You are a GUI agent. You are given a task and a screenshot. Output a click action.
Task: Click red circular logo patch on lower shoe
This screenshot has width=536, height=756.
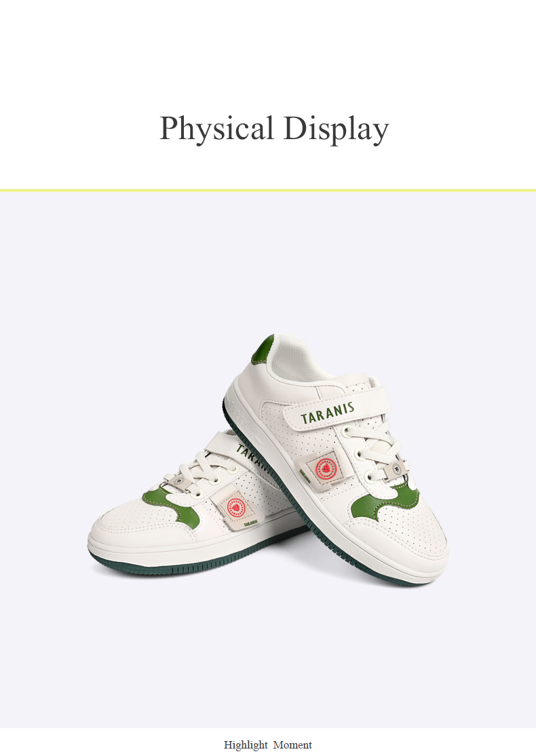236,508
